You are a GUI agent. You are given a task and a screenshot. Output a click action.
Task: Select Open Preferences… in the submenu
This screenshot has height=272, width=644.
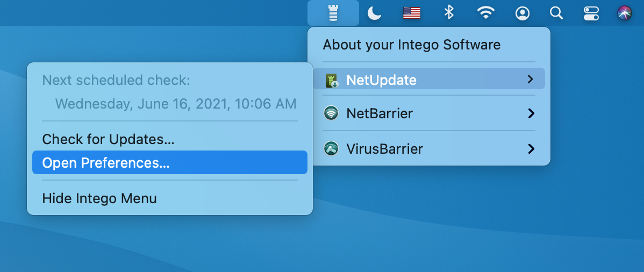[170, 162]
